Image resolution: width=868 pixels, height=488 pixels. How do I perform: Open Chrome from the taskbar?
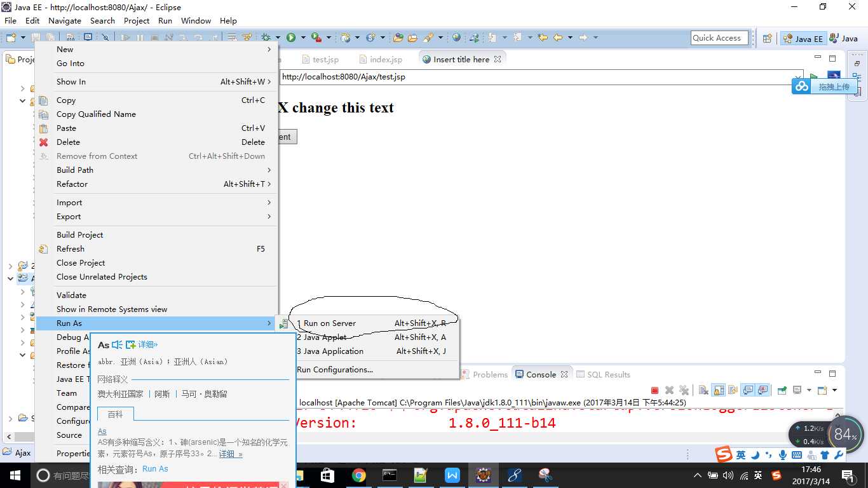(359, 475)
